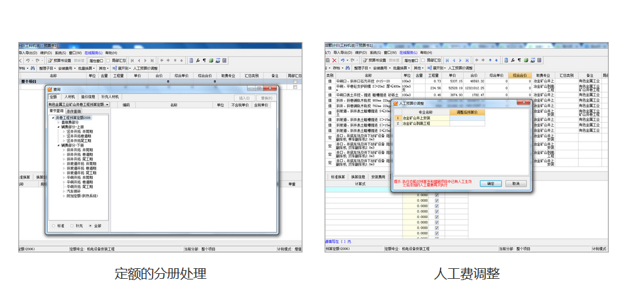Switch to 条件查询 tab in 查询 dialog

click(x=74, y=111)
